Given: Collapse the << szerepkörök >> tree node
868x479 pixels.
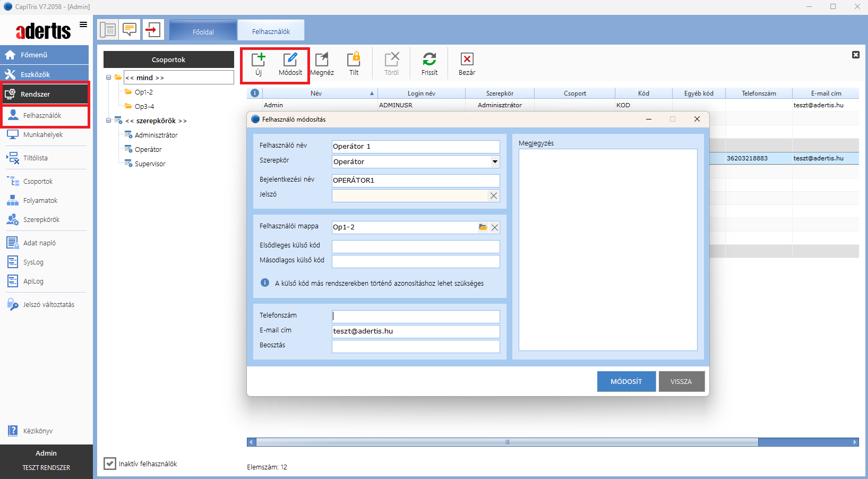Looking at the screenshot, I should 109,121.
